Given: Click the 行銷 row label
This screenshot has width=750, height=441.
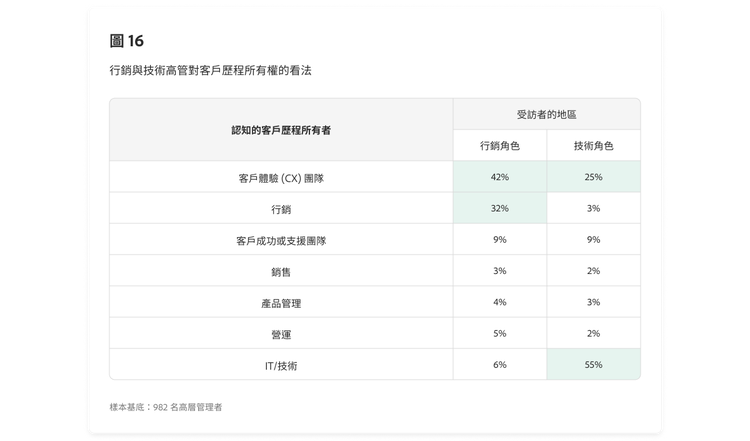Looking at the screenshot, I should [x=280, y=209].
